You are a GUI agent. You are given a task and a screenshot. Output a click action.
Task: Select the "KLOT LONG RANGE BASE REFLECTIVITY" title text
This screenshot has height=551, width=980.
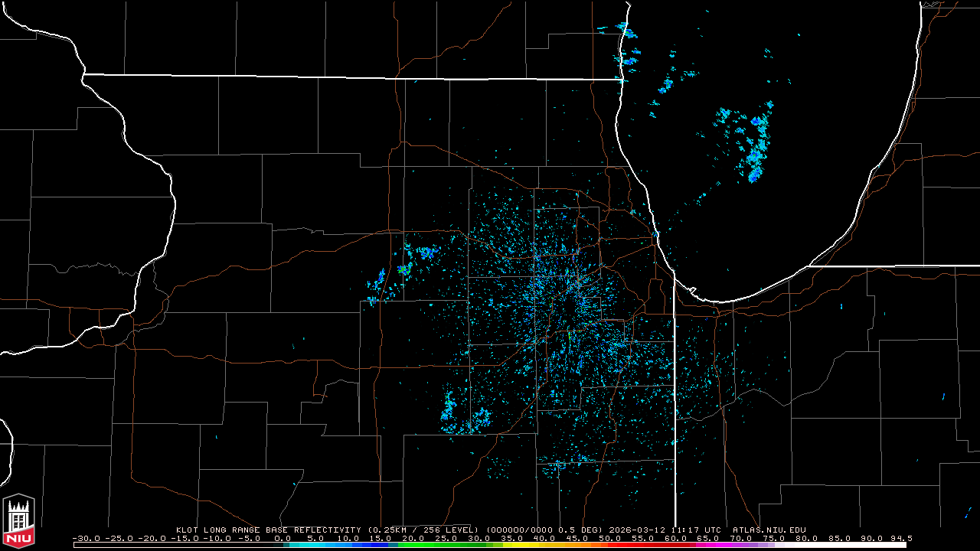pos(269,530)
